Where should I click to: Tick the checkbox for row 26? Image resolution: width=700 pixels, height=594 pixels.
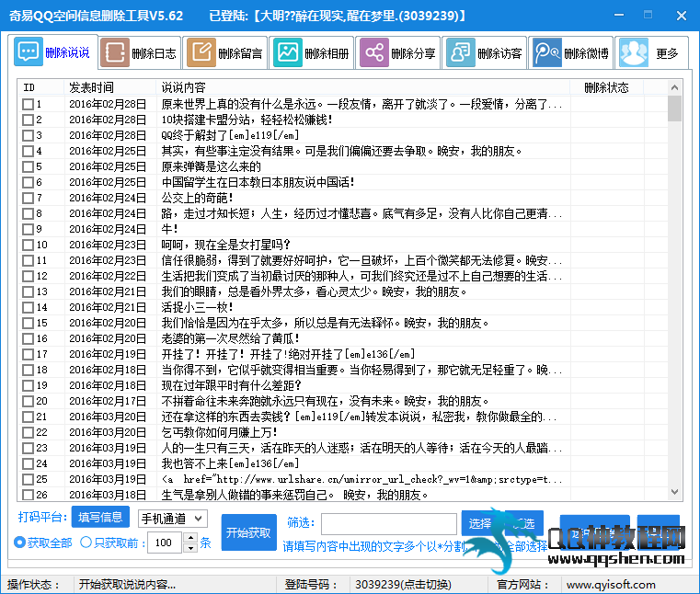29,495
